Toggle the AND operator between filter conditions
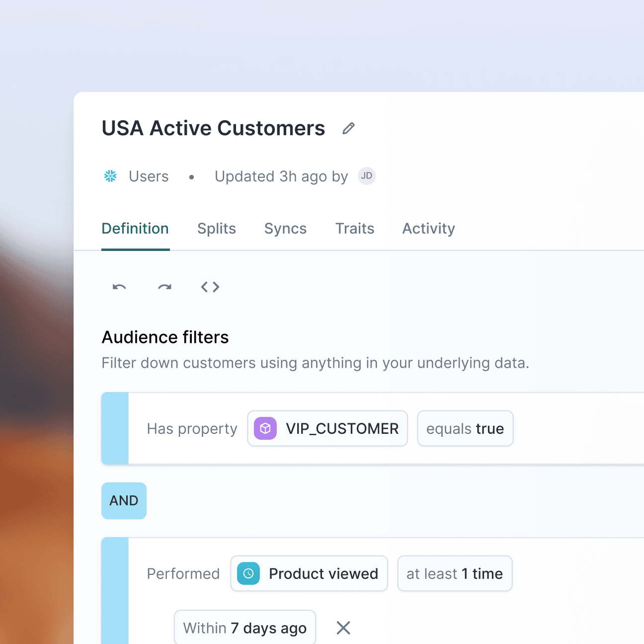 pyautogui.click(x=124, y=500)
